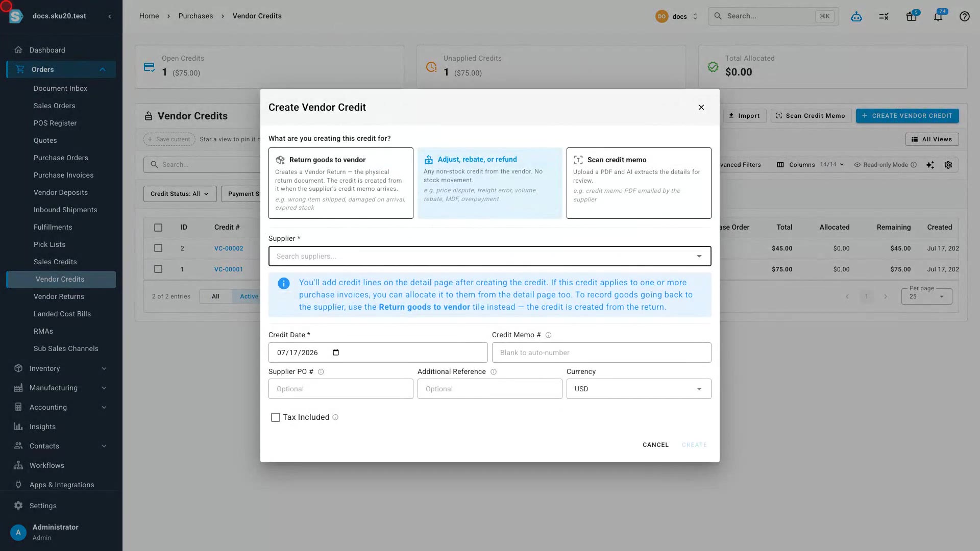Click the help question mark icon

(964, 16)
